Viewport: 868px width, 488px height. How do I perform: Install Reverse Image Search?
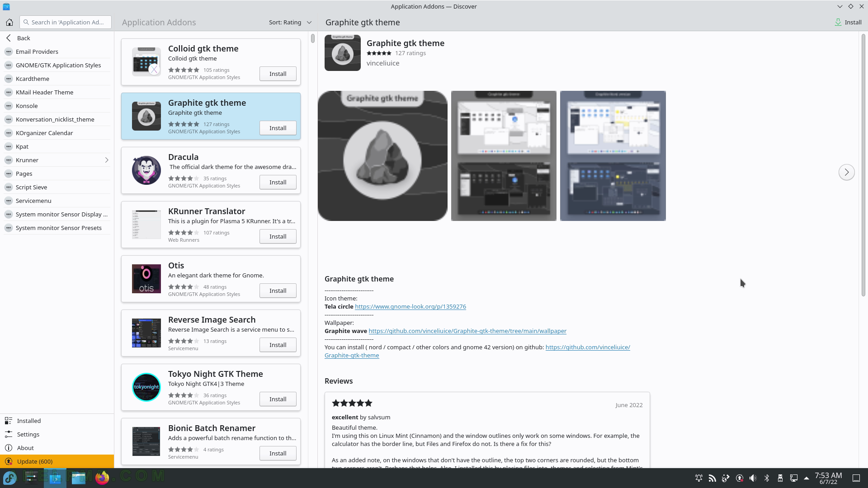click(278, 345)
